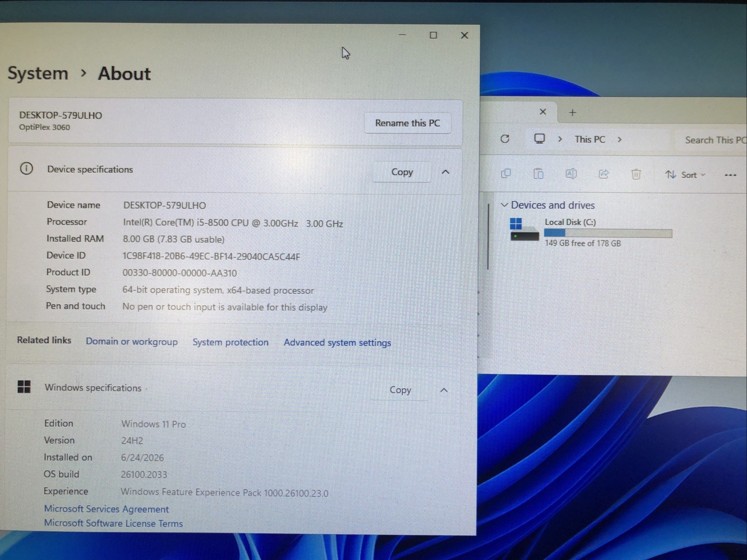This screenshot has width=747, height=560.
Task: Select the Product ID 00330-80000-00000-AA310
Action: tap(179, 273)
